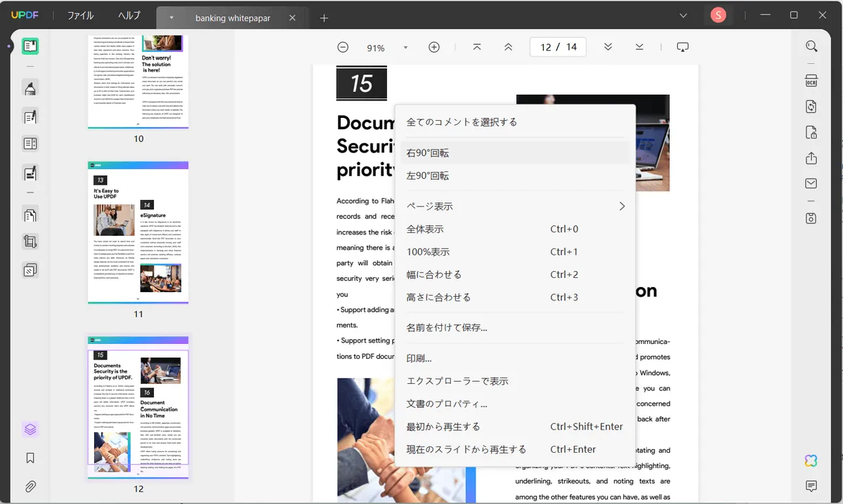Open the ヘルプ menu
The width and height of the screenshot is (843, 504).
click(129, 15)
